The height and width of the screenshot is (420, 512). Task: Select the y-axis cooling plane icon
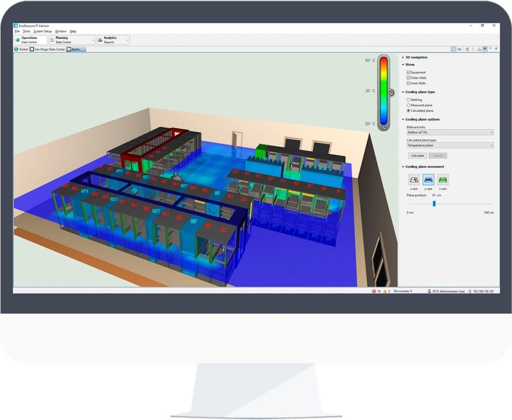[428, 180]
